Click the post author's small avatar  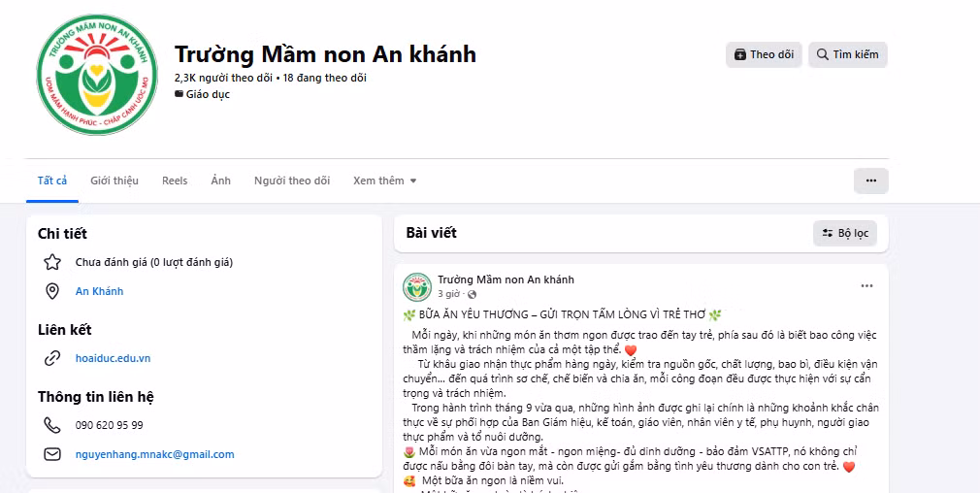click(417, 287)
